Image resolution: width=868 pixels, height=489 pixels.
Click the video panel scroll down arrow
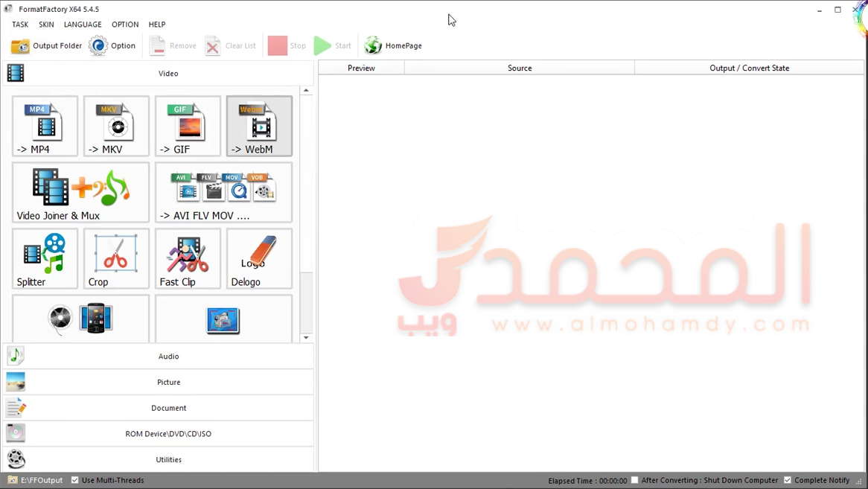click(x=306, y=338)
